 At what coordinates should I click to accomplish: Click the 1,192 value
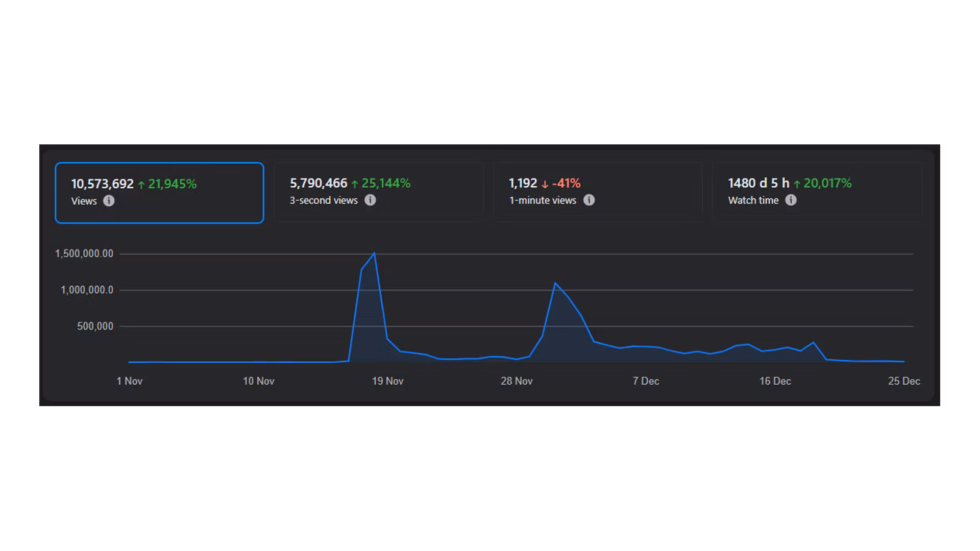(523, 183)
